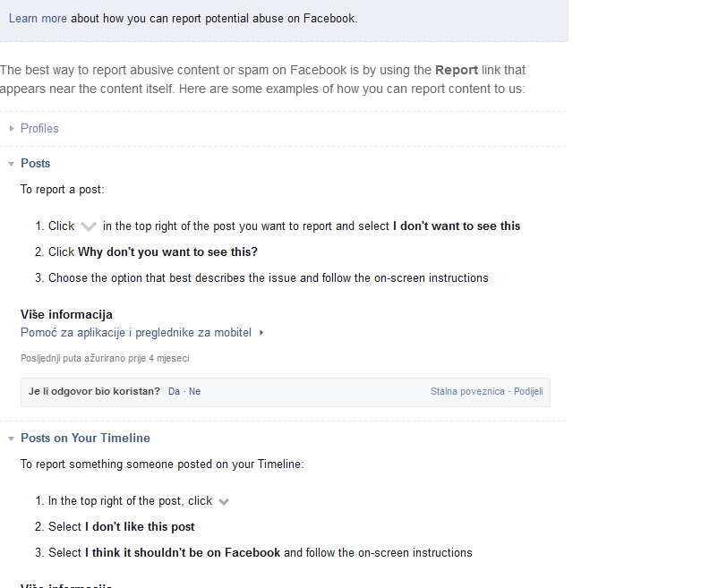Collapse Posts on Your Timeline triangle
The height and width of the screenshot is (588, 718).
(12, 439)
